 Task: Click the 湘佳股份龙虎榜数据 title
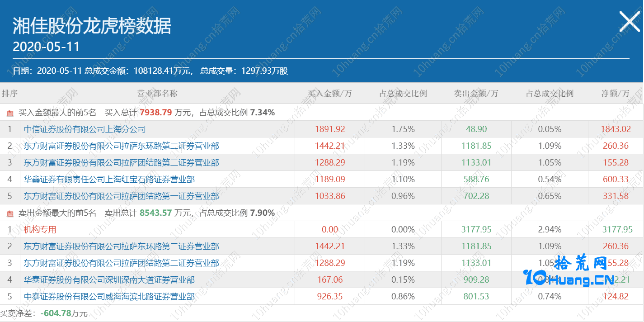(92, 26)
